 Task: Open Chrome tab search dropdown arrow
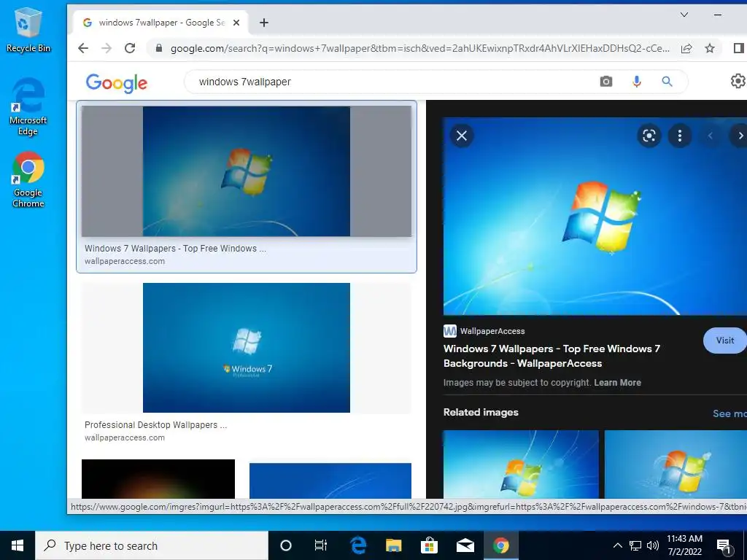point(684,15)
